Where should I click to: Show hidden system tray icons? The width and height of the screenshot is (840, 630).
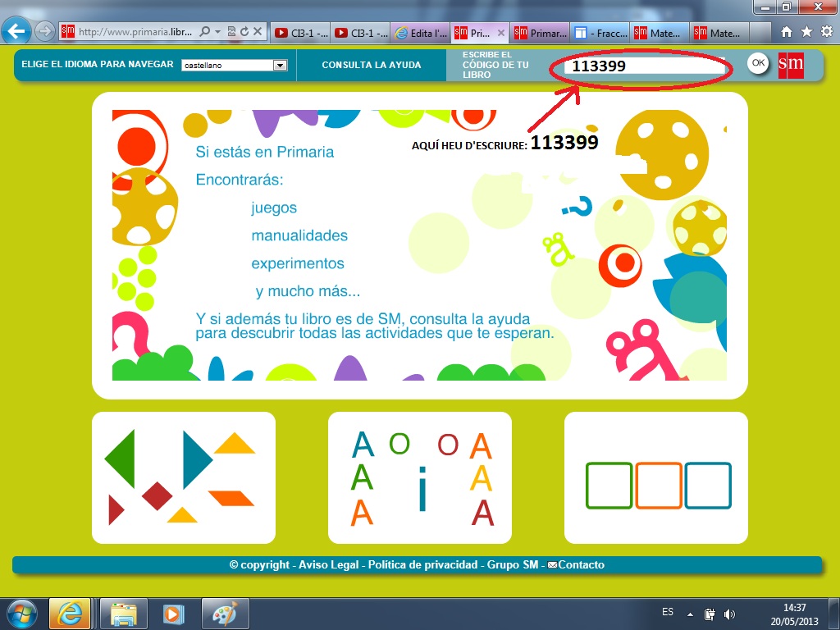pyautogui.click(x=690, y=614)
